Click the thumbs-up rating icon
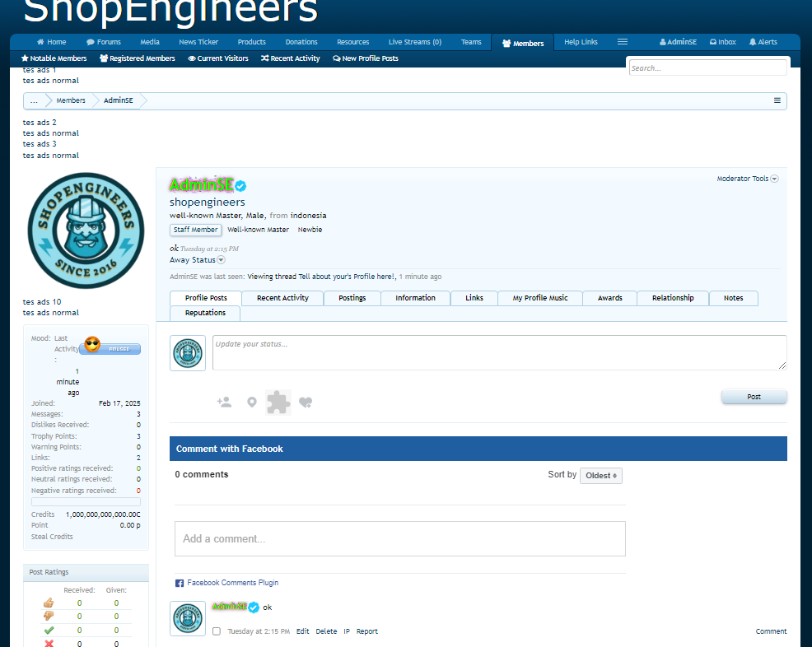Screen dimensions: 812x647 (49, 603)
